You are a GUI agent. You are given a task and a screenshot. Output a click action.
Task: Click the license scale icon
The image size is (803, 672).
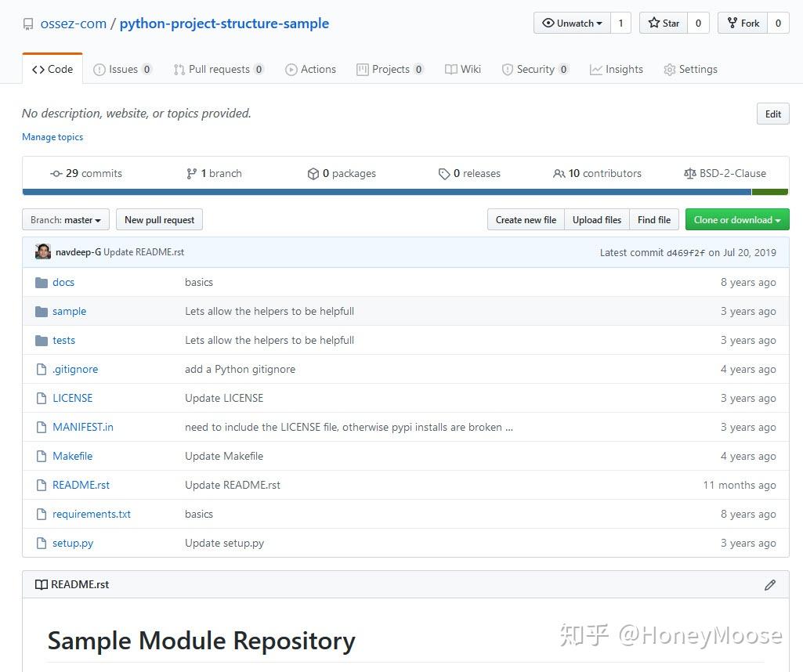(690, 174)
